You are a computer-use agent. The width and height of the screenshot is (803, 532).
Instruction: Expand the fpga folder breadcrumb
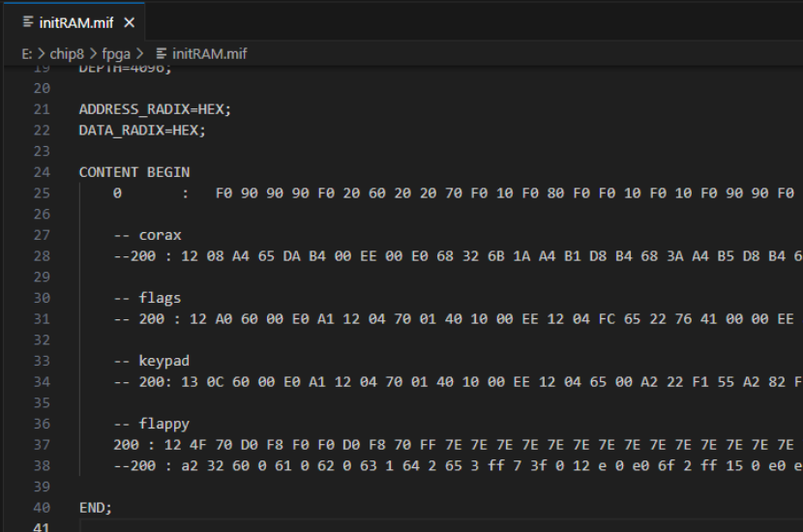[116, 54]
